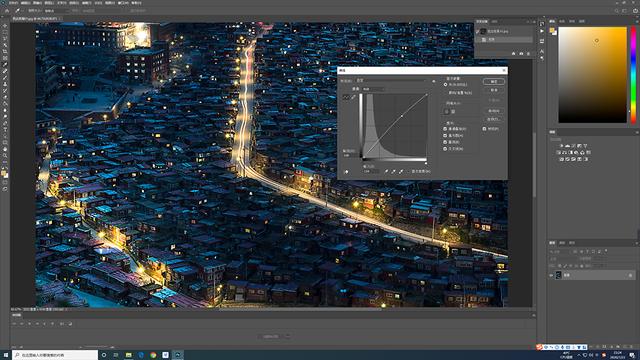This screenshot has height=360, width=640.
Task: Open the Filter (滤镜) menu
Action: click(x=86, y=3)
